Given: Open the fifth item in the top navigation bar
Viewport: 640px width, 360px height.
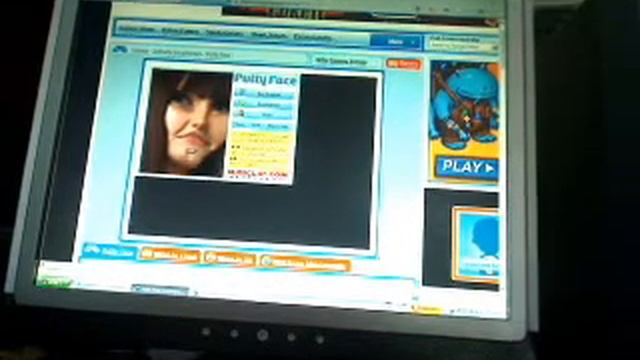Looking at the screenshot, I should (313, 38).
